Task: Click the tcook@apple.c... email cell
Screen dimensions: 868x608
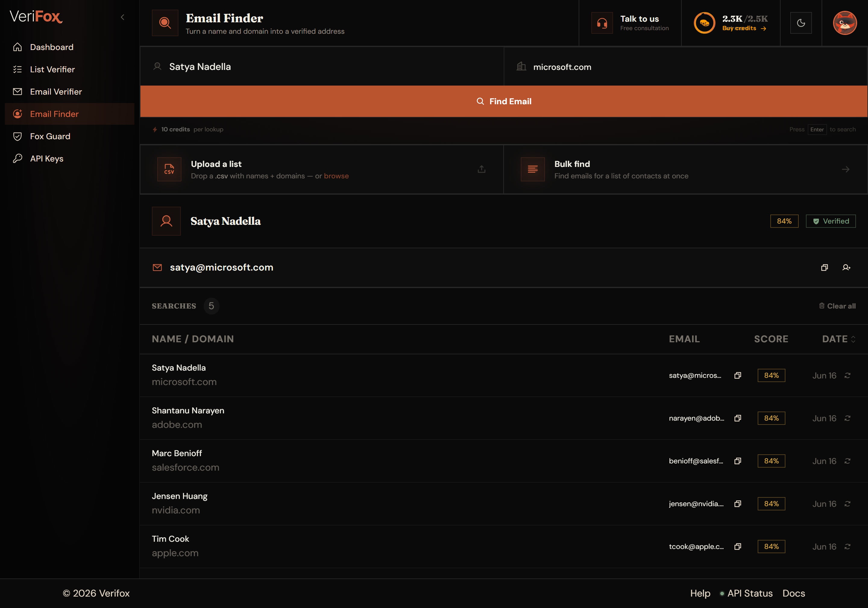Action: (x=697, y=547)
